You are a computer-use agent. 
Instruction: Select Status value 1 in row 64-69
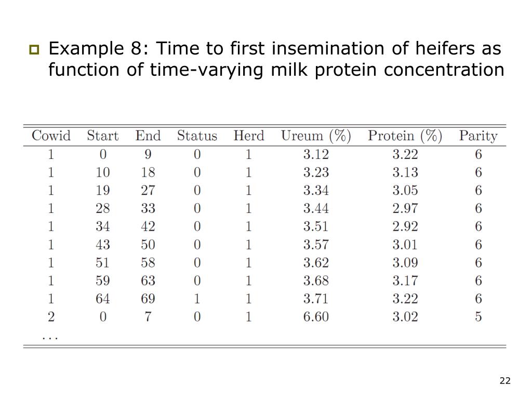(197, 299)
